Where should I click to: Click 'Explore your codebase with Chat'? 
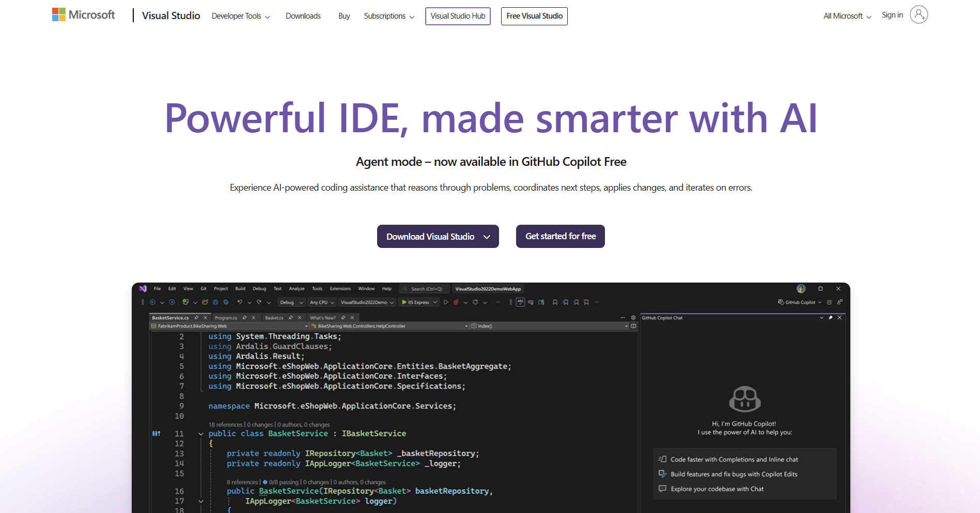[x=717, y=489]
